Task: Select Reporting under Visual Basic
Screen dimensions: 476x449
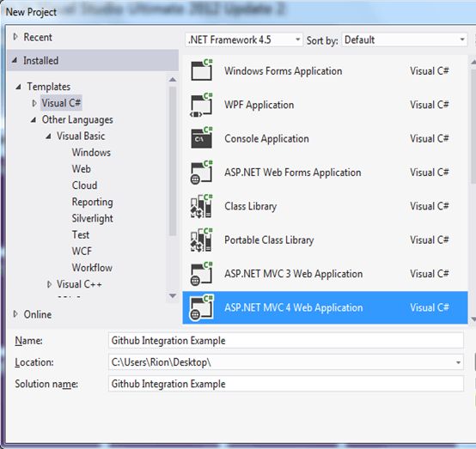Action: (92, 202)
